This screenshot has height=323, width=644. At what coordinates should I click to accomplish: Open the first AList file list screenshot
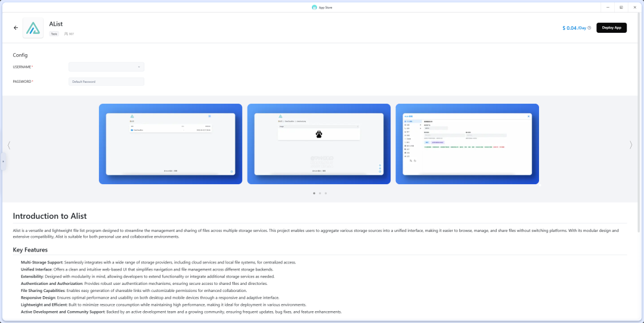[171, 144]
